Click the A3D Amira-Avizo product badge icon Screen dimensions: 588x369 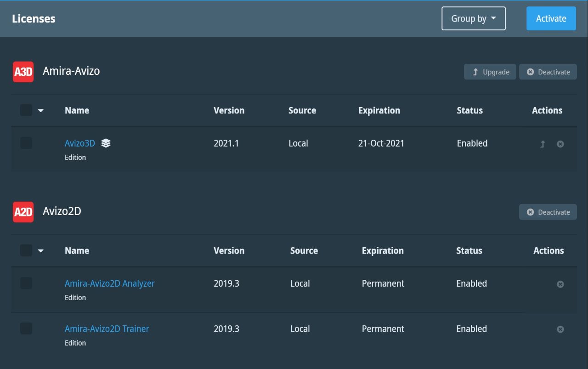pyautogui.click(x=23, y=72)
